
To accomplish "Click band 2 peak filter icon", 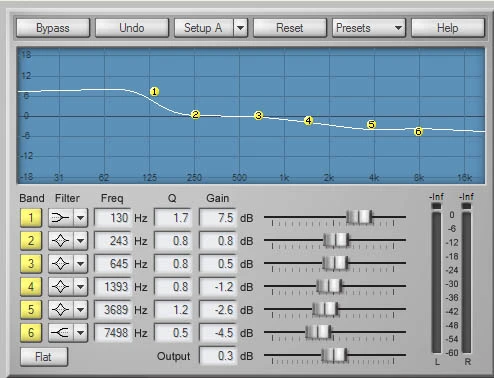I will (61, 241).
